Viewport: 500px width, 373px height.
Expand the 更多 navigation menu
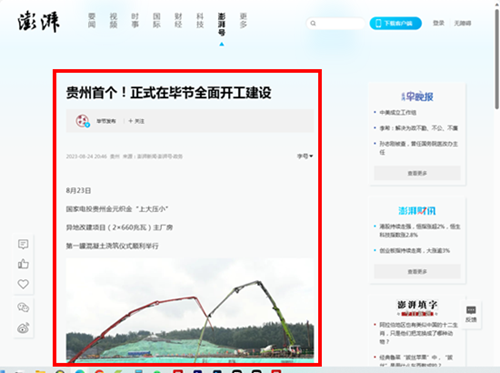[x=243, y=20]
